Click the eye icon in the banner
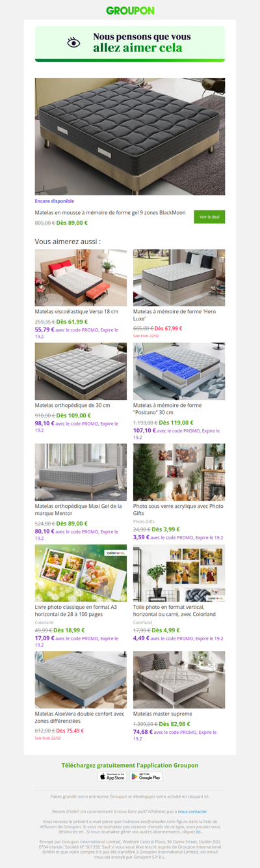260x868 pixels. 74,42
